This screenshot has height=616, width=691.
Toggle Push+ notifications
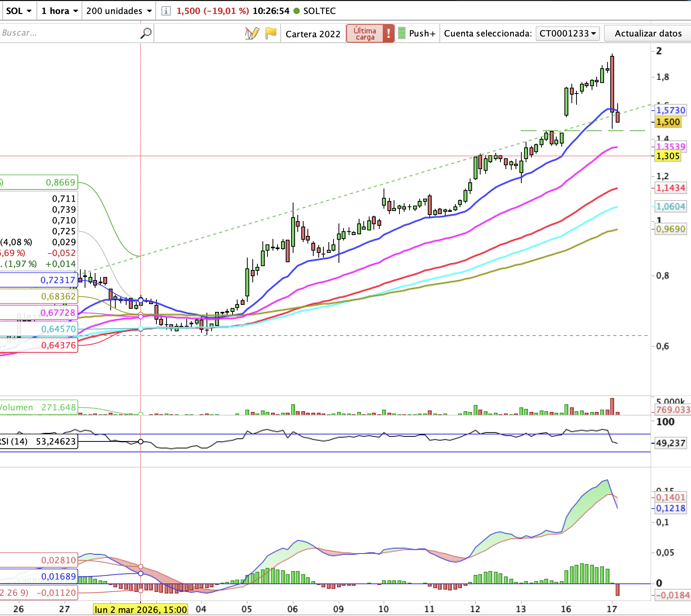tap(422, 33)
